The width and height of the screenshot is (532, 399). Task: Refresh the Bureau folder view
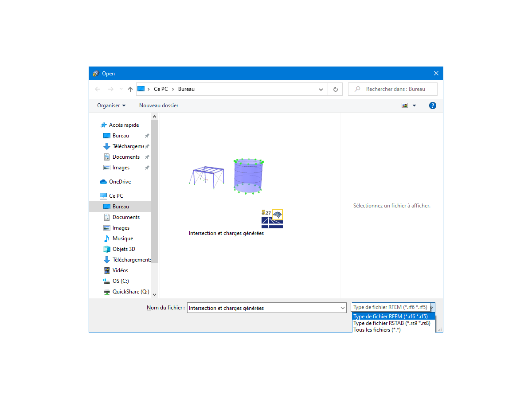(x=335, y=89)
